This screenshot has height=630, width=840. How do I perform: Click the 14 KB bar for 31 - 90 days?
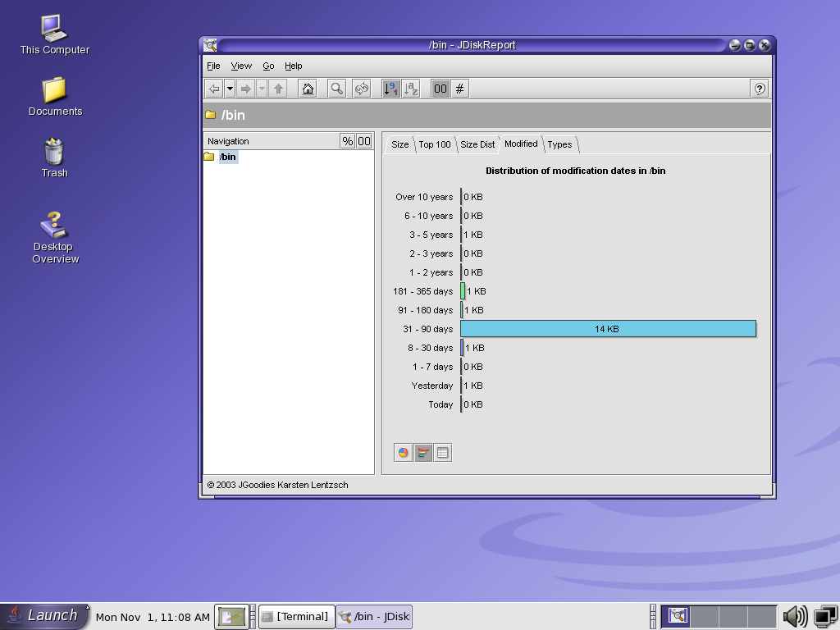(608, 329)
